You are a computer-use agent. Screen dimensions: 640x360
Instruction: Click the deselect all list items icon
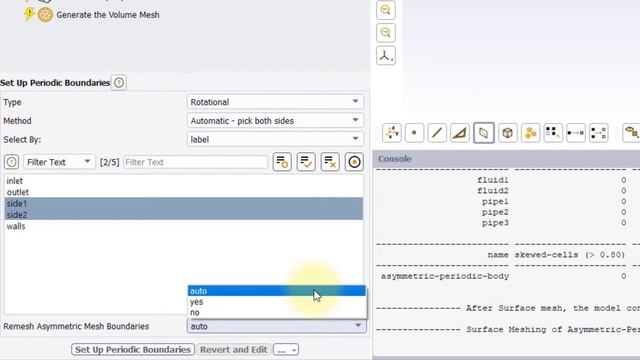(x=330, y=162)
